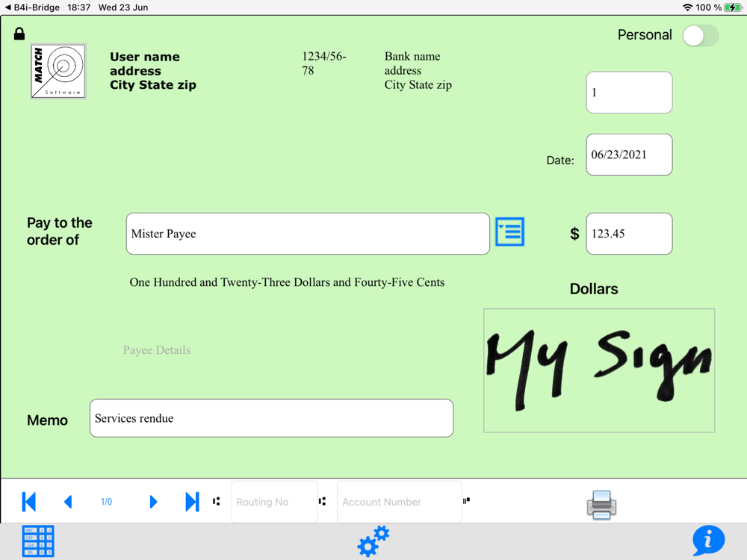The width and height of the screenshot is (747, 560).
Task: Open the info speech bubble
Action: pyautogui.click(x=707, y=540)
